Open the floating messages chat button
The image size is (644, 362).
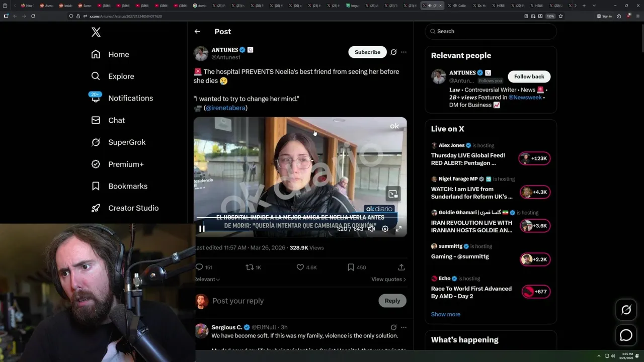[626, 335]
